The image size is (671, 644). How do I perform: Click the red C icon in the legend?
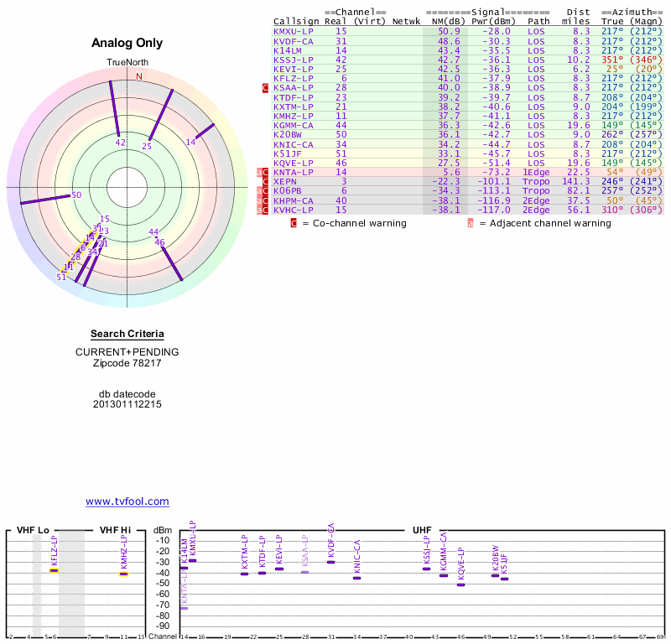point(294,223)
